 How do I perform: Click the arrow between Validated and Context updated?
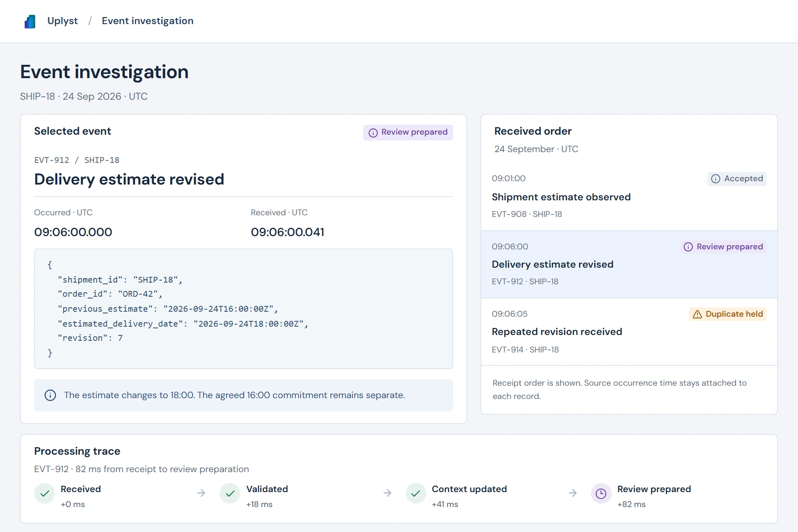point(387,493)
